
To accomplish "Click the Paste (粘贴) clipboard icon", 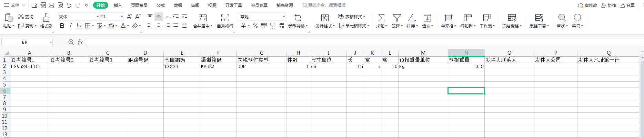I will point(9,17).
